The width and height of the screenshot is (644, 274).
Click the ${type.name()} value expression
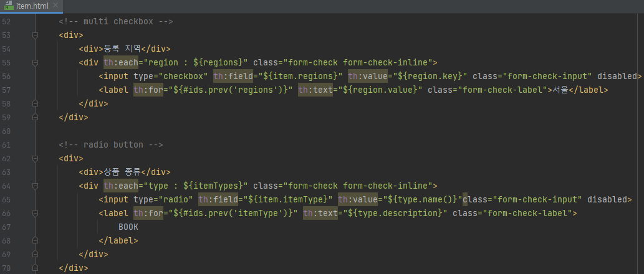(x=421, y=200)
